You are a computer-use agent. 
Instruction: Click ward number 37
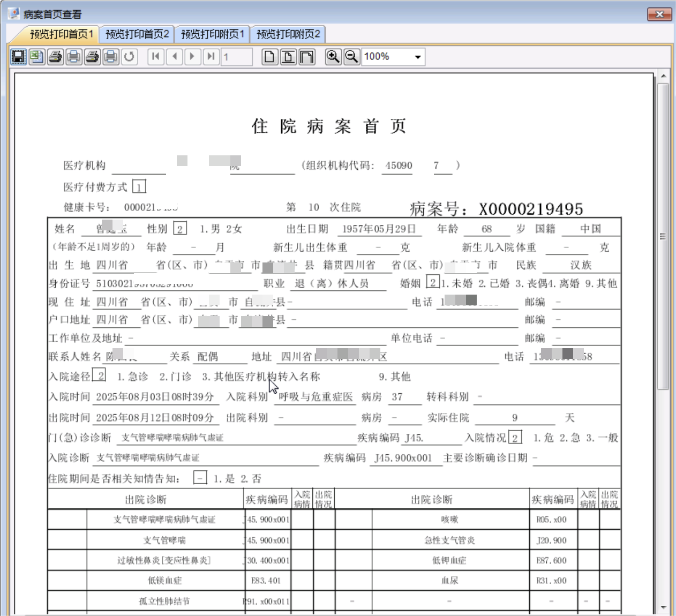397,397
